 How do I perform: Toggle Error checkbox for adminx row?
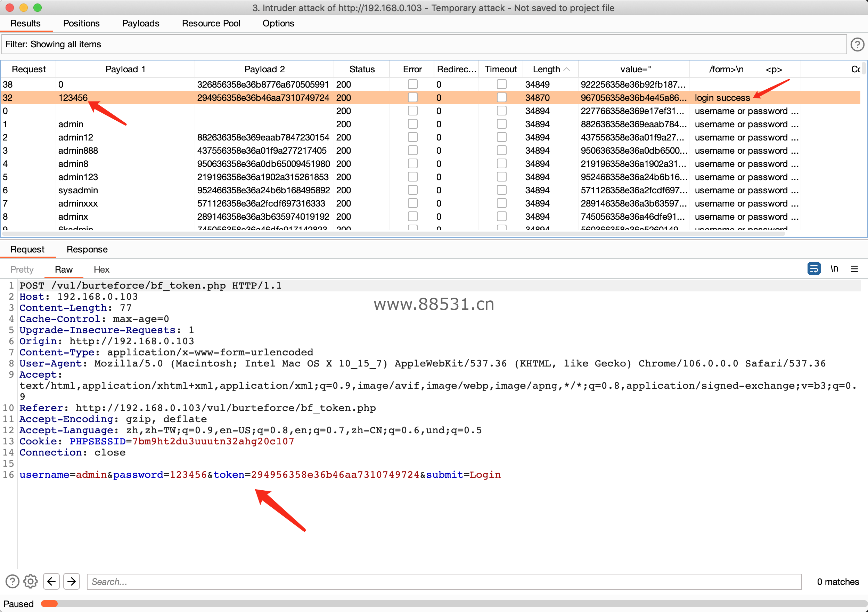(x=412, y=216)
